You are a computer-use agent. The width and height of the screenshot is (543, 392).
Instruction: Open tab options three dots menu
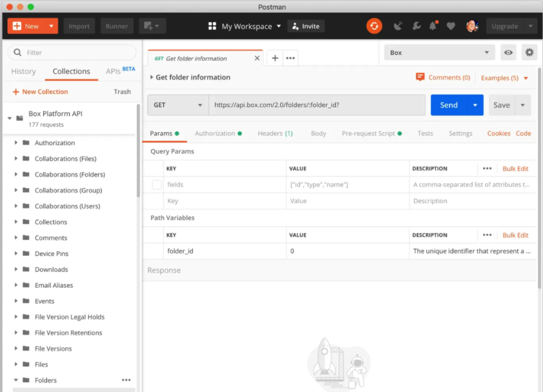coord(290,58)
